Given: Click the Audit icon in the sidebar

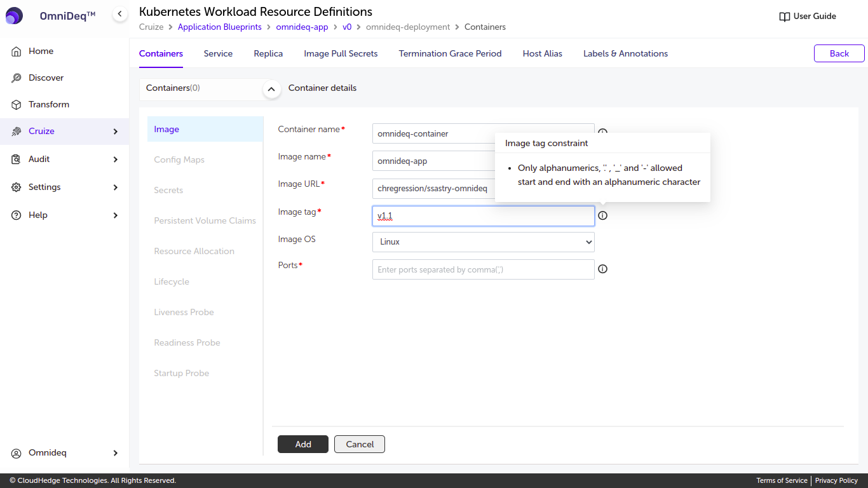Looking at the screenshot, I should [x=17, y=159].
